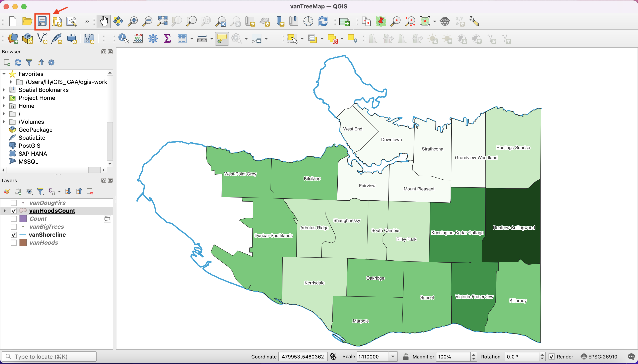This screenshot has width=638, height=364.
Task: Uncheck the vanShoreline layer visibility
Action: tap(14, 235)
